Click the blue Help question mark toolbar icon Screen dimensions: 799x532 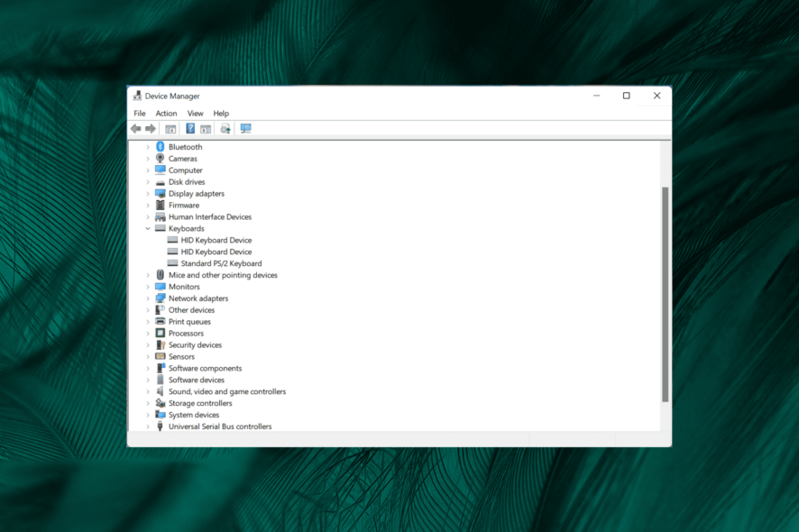190,129
